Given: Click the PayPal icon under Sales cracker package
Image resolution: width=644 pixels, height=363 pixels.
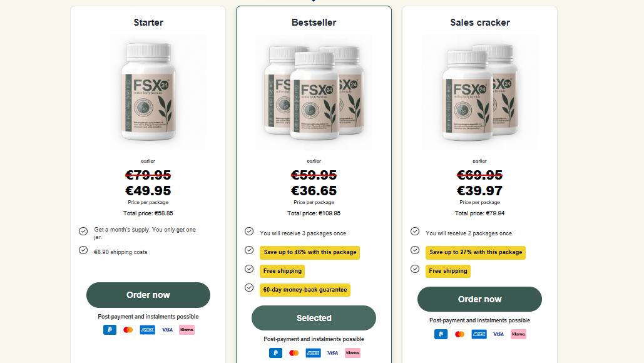Looking at the screenshot, I should [441, 334].
